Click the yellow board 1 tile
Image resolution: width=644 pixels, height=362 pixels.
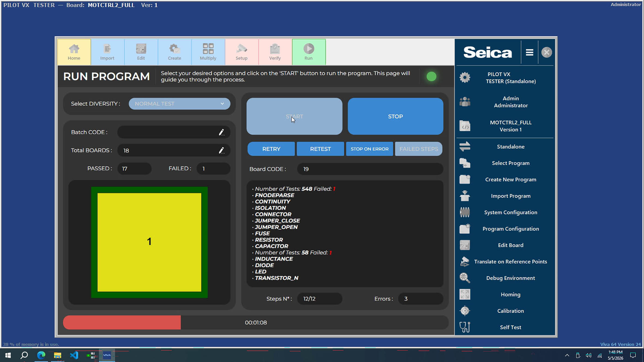[x=149, y=242]
